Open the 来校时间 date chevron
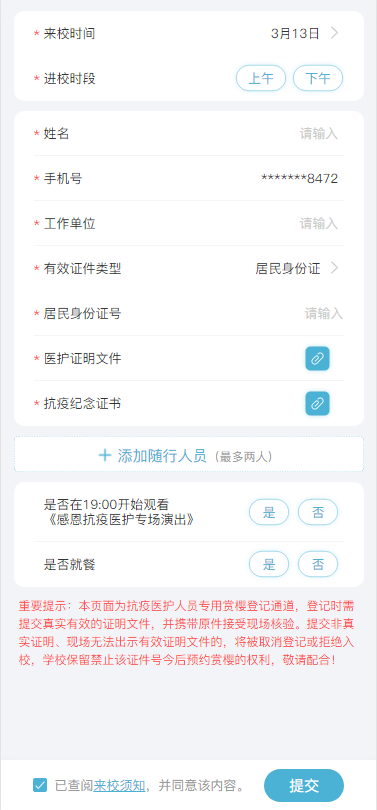 [334, 34]
